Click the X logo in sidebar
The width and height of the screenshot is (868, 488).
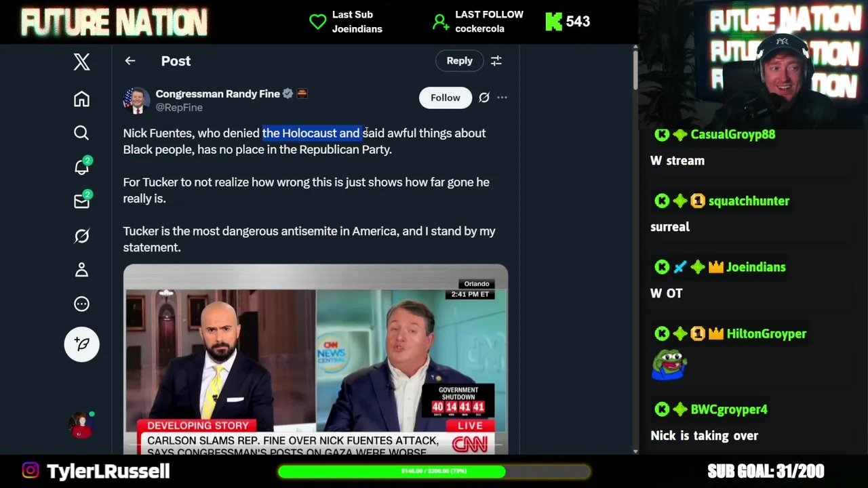point(81,62)
